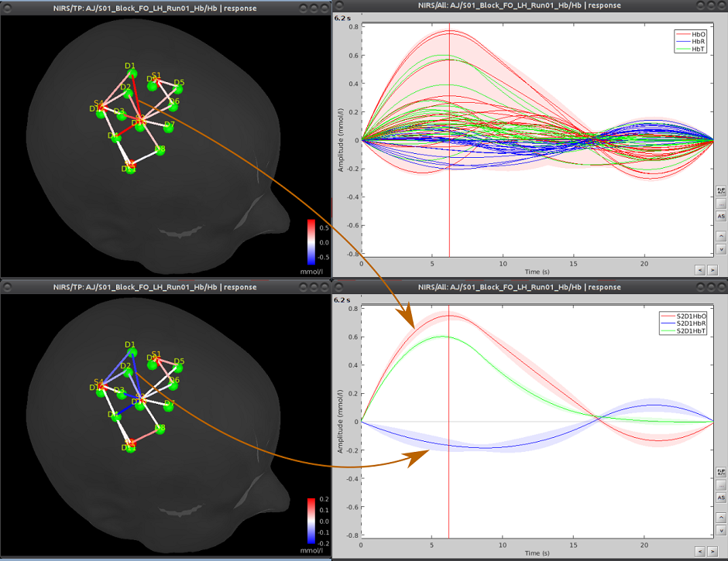The height and width of the screenshot is (561, 728).
Task: Click detector D5 on top head view
Action: [178, 90]
